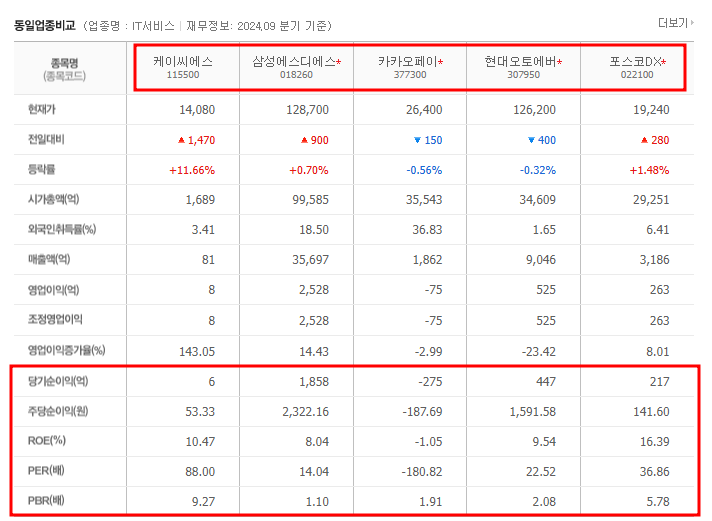The width and height of the screenshot is (712, 521).
Task: Select the PER(배) row label
Action: 46,471
